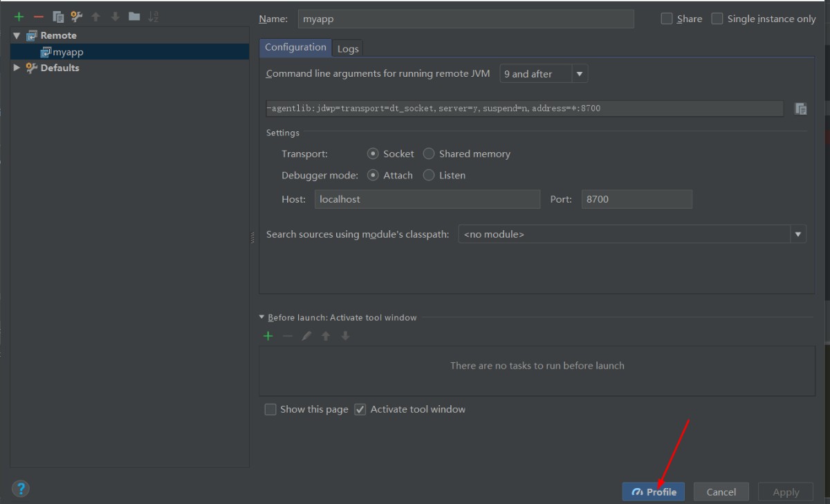Uncheck Activate tool window
The height and width of the screenshot is (504, 830).
[x=360, y=409]
